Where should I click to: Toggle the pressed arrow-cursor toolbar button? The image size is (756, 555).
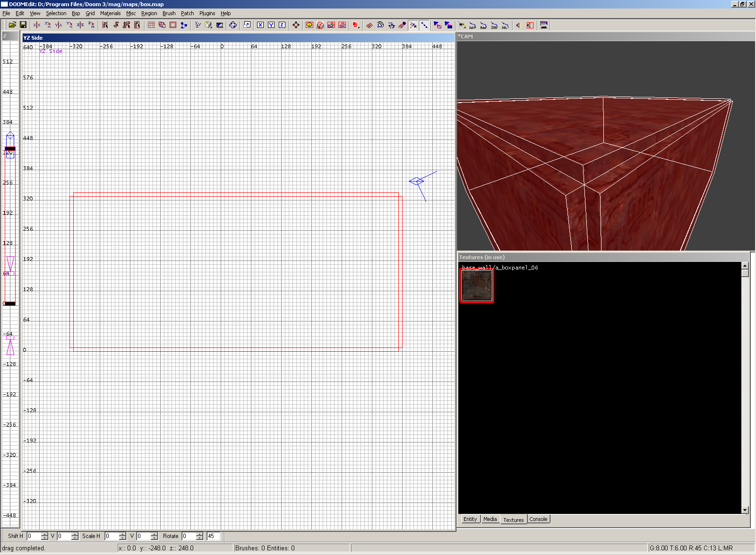point(413,25)
